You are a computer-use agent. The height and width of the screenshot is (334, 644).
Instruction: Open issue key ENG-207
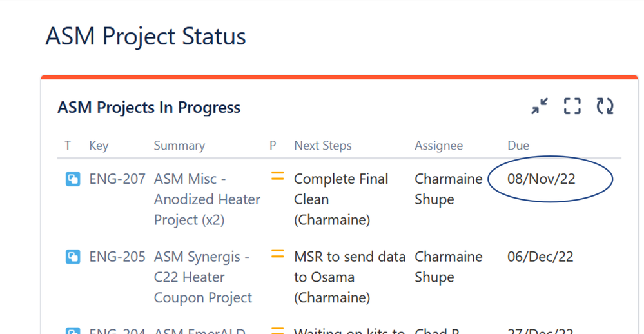tap(117, 179)
